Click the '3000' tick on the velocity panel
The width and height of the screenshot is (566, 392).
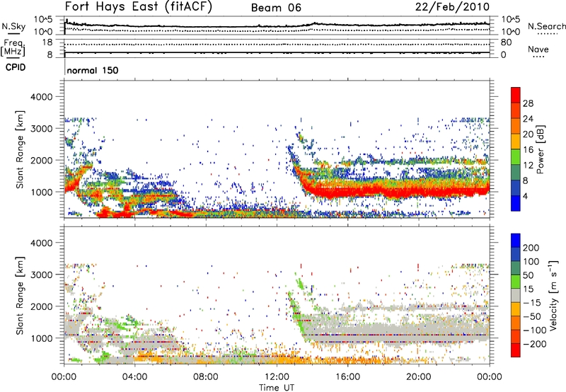[x=41, y=275]
